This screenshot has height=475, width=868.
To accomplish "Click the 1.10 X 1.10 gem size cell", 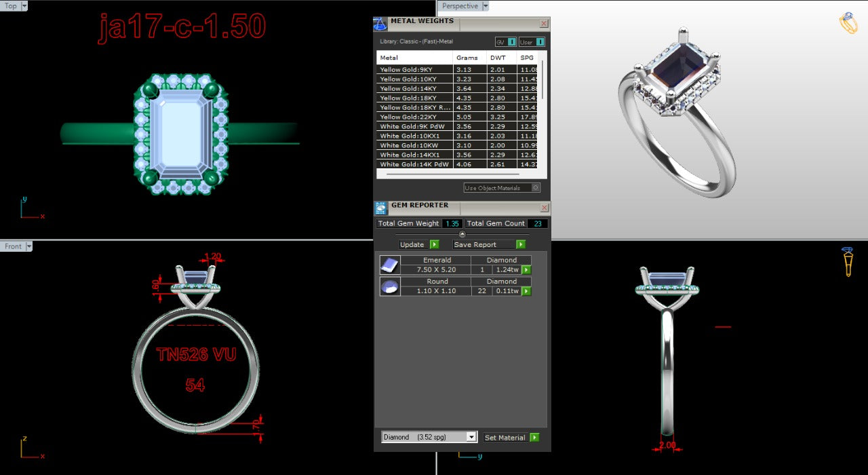I will click(x=437, y=291).
